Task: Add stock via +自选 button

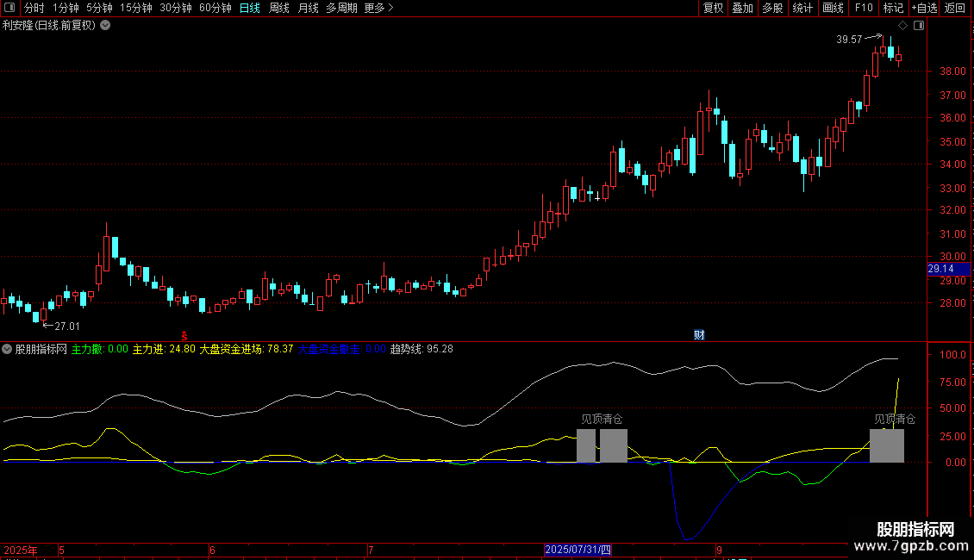Action: point(924,8)
